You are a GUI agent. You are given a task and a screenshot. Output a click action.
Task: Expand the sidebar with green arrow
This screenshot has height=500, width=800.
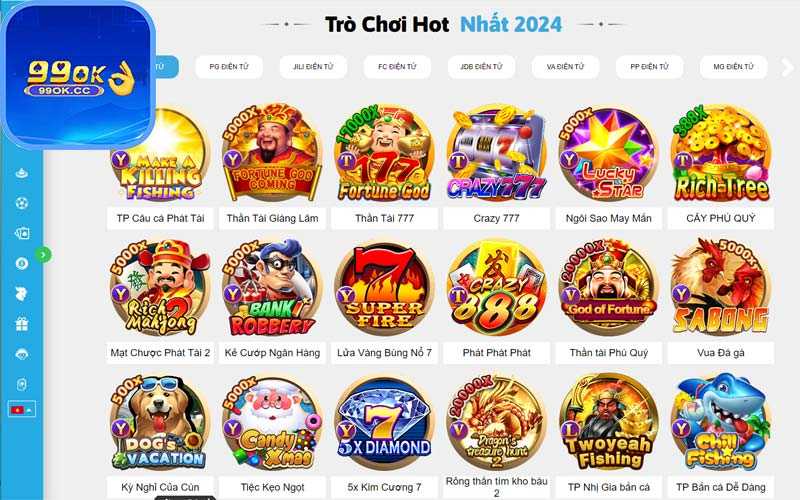(x=43, y=254)
